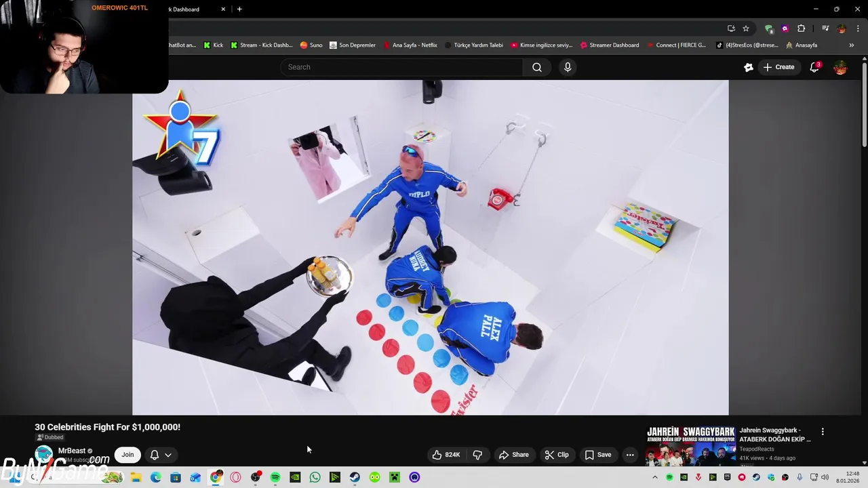Dislike the video with the thumbs-down button

click(x=477, y=455)
